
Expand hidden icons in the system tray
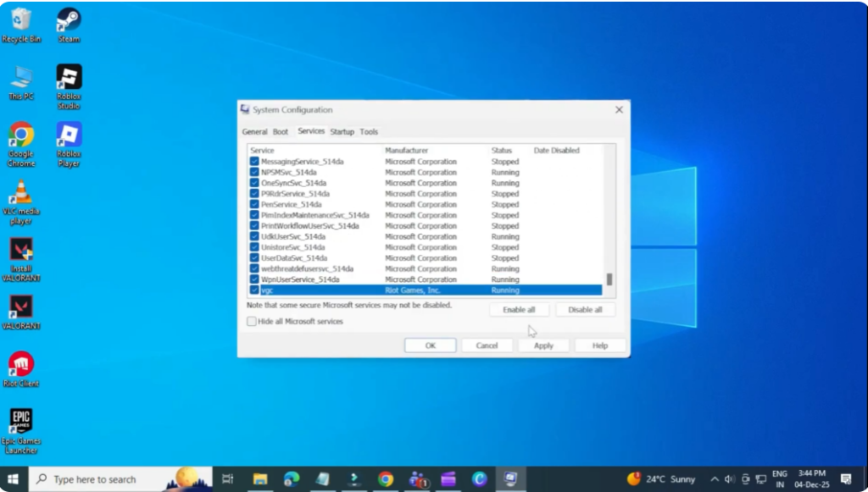tap(715, 478)
